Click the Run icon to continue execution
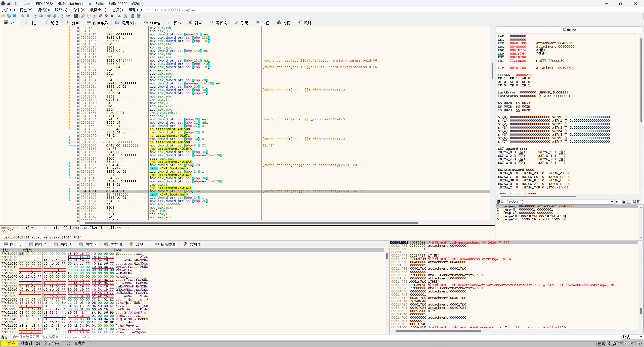 point(22,16)
